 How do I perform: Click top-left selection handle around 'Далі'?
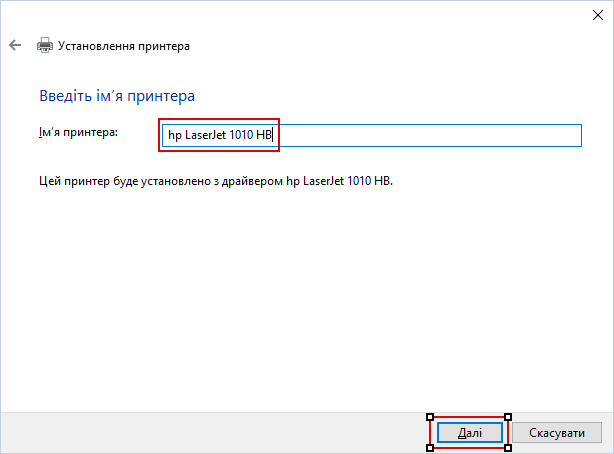click(430, 416)
